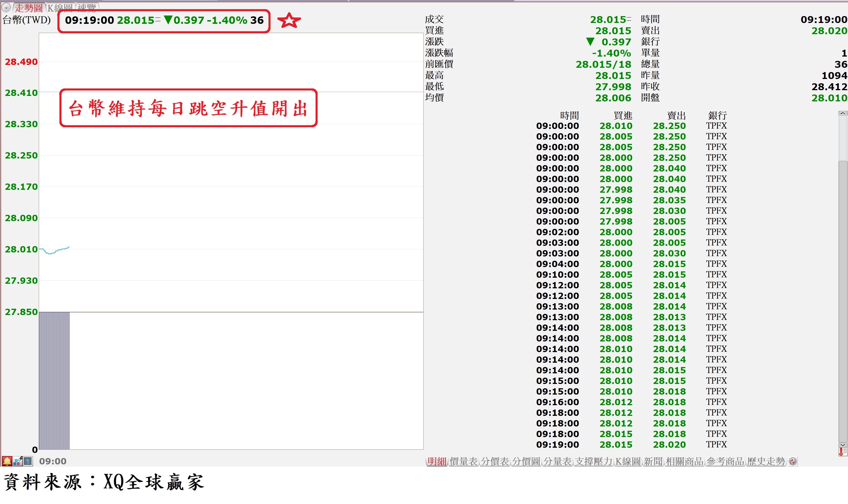Click the 前匯價 value 28.015/18
This screenshot has height=504, width=848.
click(603, 64)
